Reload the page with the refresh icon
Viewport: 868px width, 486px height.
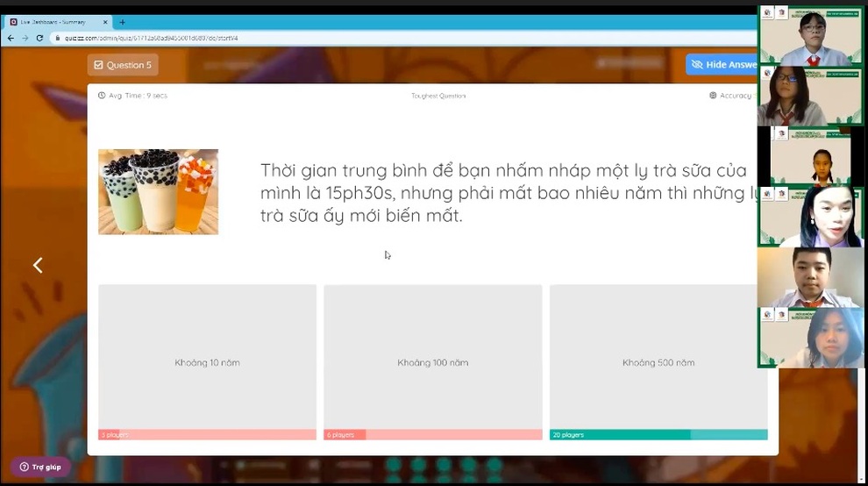[x=39, y=38]
